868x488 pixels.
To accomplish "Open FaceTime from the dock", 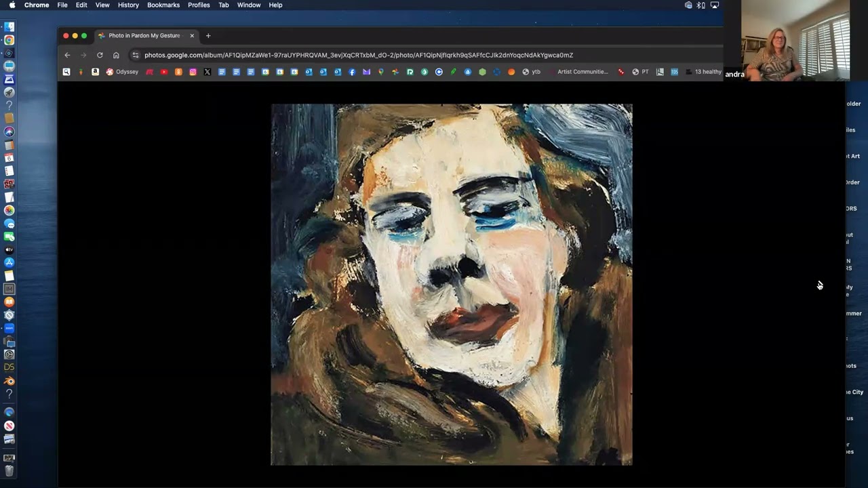I will 9,237.
